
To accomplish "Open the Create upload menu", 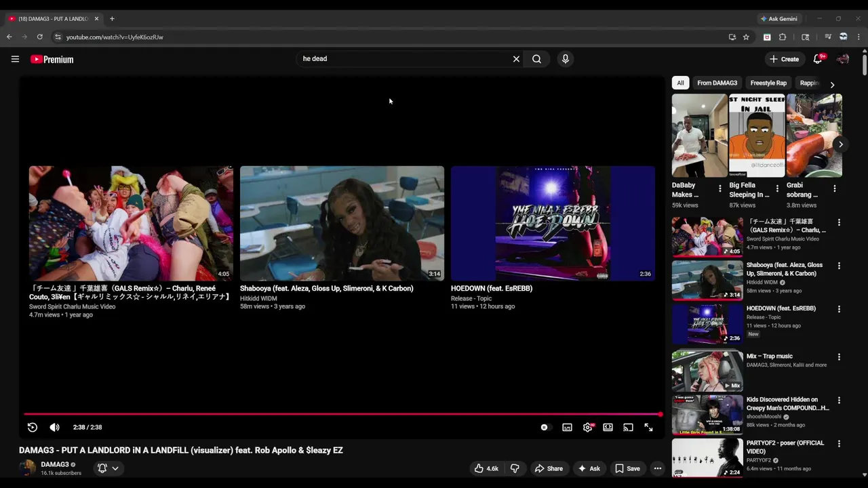I will click(785, 59).
